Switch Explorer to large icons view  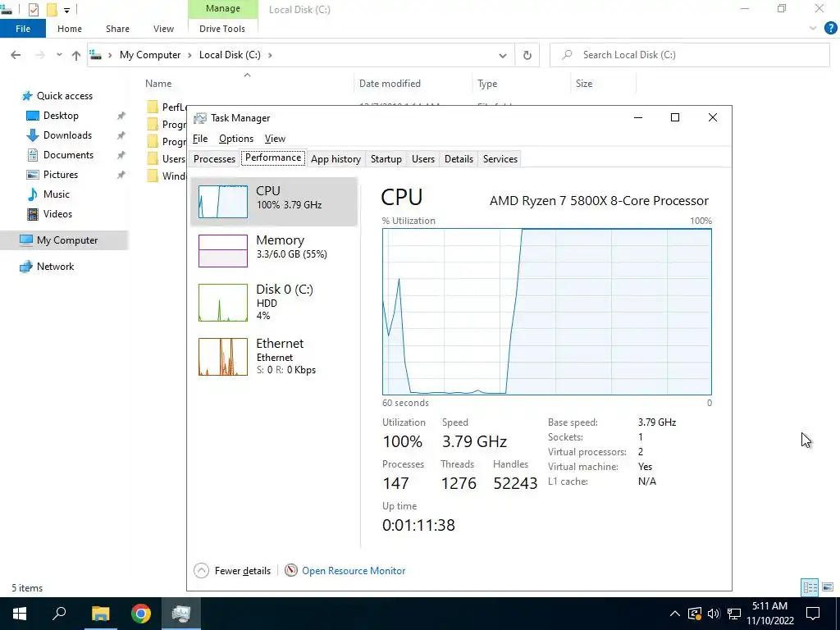click(x=828, y=587)
